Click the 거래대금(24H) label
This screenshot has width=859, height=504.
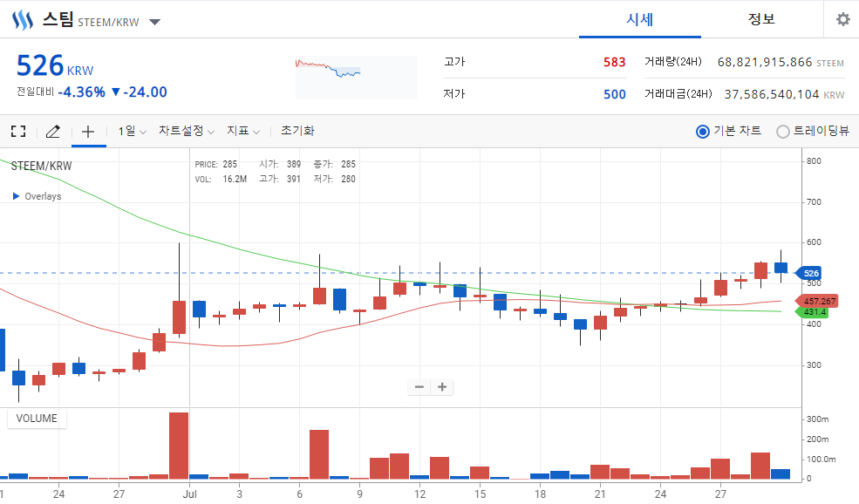point(678,93)
